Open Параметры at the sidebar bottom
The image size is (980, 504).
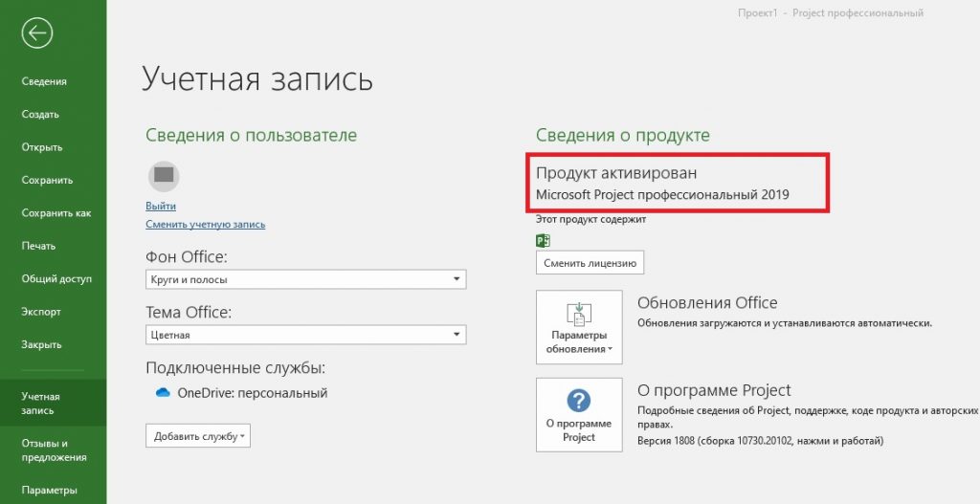pyautogui.click(x=49, y=491)
